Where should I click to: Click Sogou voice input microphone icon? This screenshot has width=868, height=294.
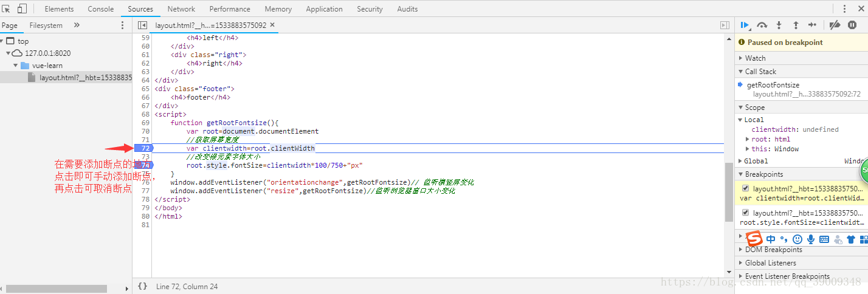[811, 239]
